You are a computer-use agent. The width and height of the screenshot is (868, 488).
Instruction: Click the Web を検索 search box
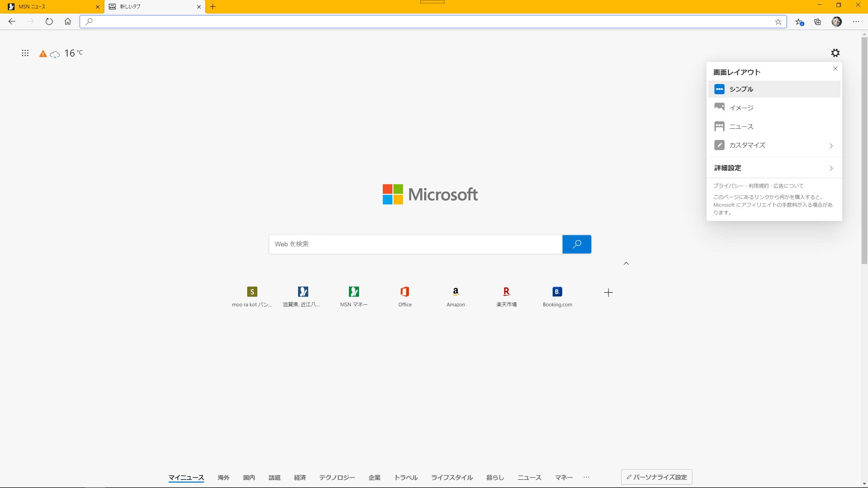[x=416, y=244]
